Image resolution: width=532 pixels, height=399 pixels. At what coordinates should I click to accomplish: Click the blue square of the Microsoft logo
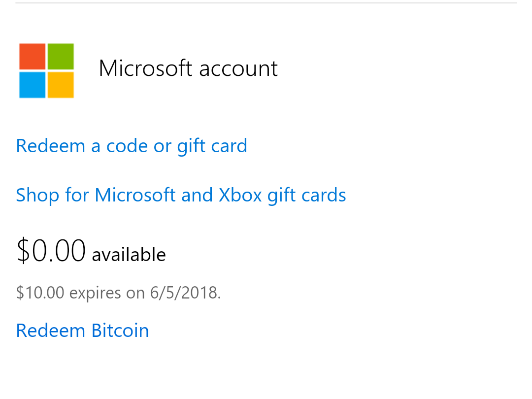[32, 85]
